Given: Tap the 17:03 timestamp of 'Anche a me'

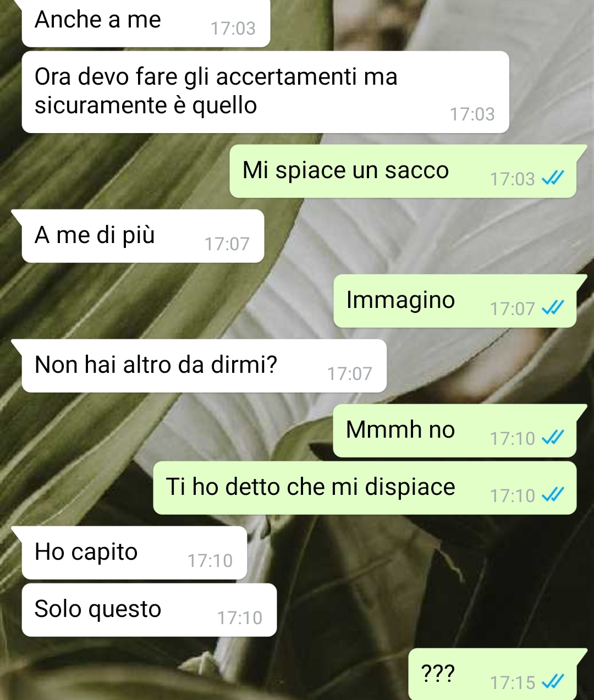Looking at the screenshot, I should [233, 28].
